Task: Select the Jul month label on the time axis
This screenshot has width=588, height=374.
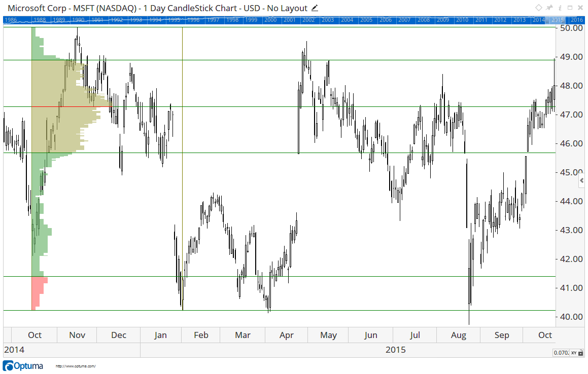Action: (x=415, y=335)
